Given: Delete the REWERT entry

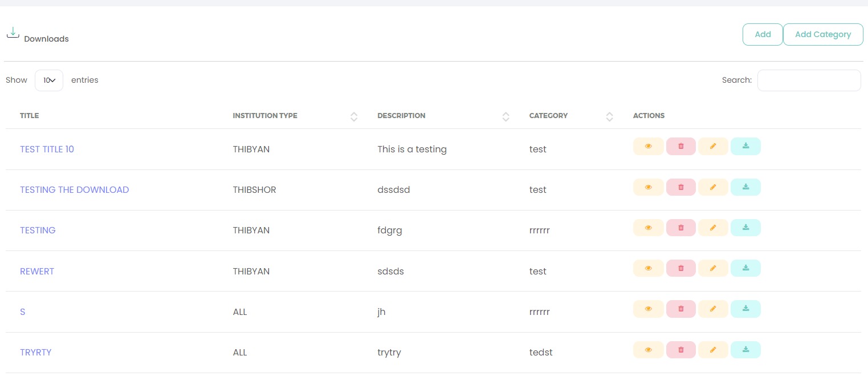Looking at the screenshot, I should [x=680, y=268].
